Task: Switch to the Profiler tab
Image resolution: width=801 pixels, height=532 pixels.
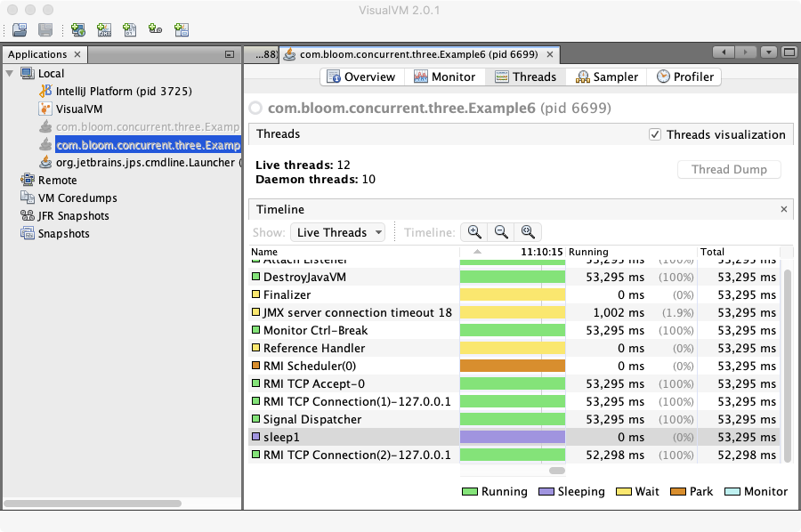Action: (684, 77)
